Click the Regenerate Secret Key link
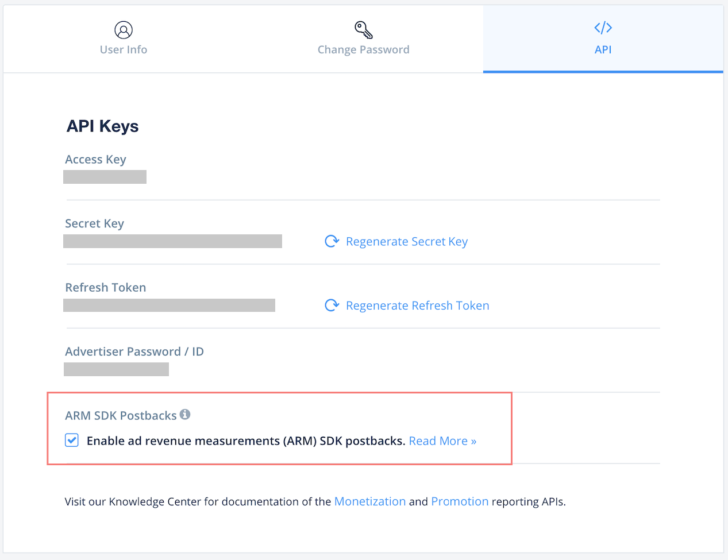Screen dimensions: 728x560 [x=407, y=242]
